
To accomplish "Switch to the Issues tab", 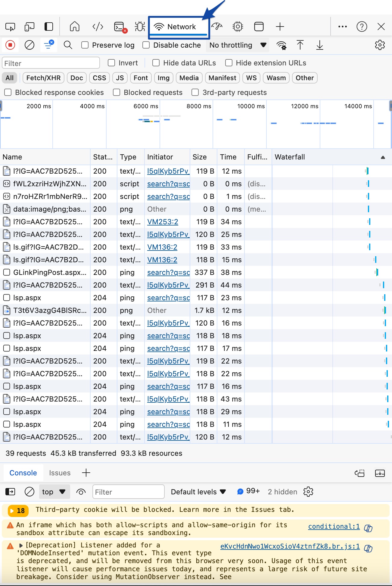I will pyautogui.click(x=60, y=473).
